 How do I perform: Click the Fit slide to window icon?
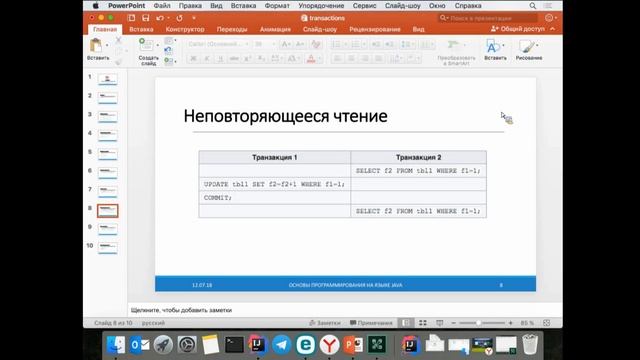coord(547,323)
